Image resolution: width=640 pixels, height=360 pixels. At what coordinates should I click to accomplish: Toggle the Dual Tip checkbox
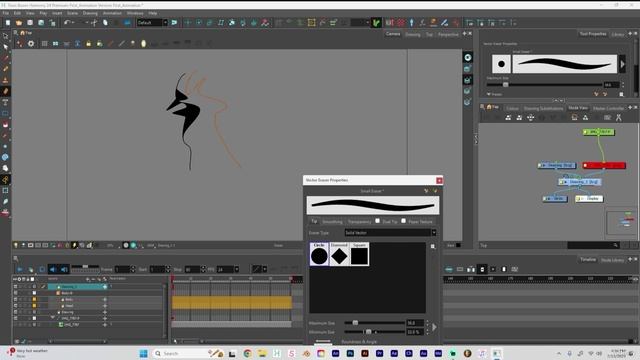tap(378, 221)
